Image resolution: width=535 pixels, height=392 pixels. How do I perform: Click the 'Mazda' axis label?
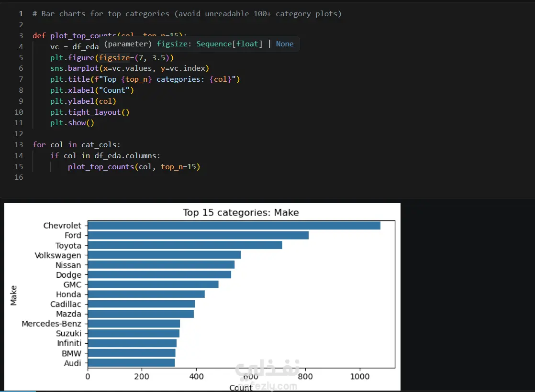tap(68, 314)
